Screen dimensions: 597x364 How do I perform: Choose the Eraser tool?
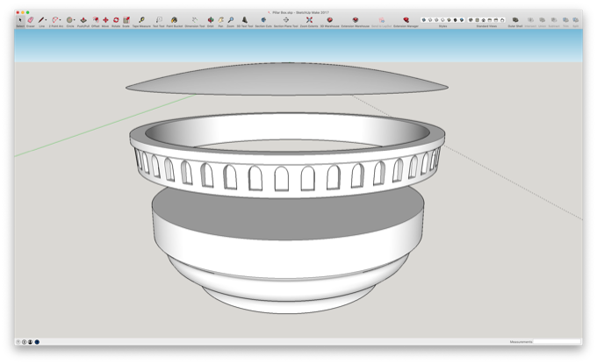pos(31,20)
